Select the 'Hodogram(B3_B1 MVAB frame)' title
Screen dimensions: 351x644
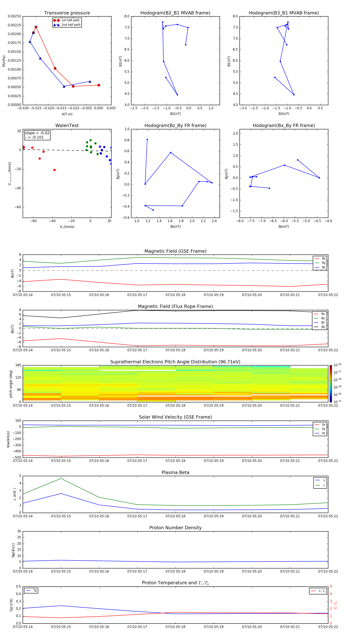(x=284, y=13)
